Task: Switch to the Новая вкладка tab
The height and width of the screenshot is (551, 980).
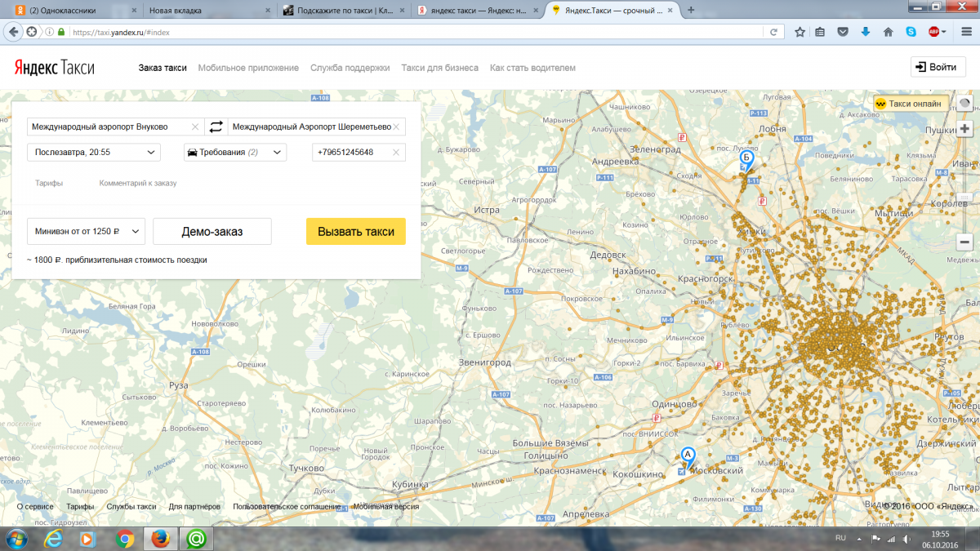Action: [209, 10]
